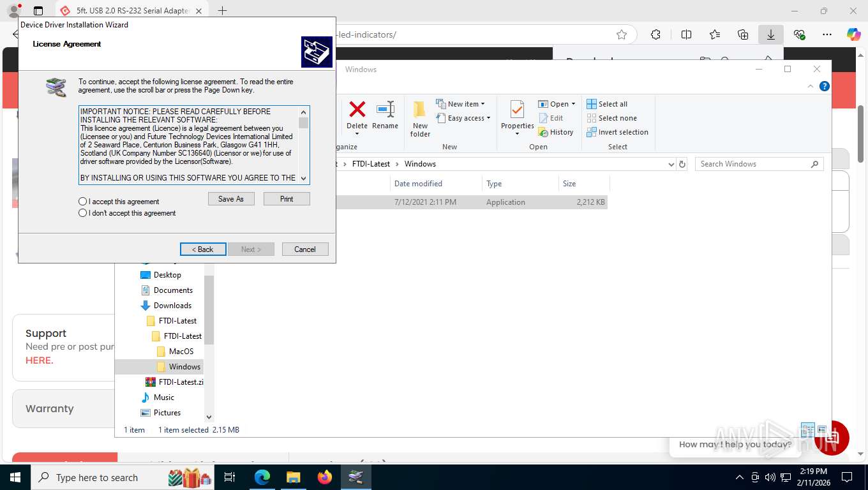Click the Edge favorites star icon
This screenshot has width=868, height=490.
(622, 34)
